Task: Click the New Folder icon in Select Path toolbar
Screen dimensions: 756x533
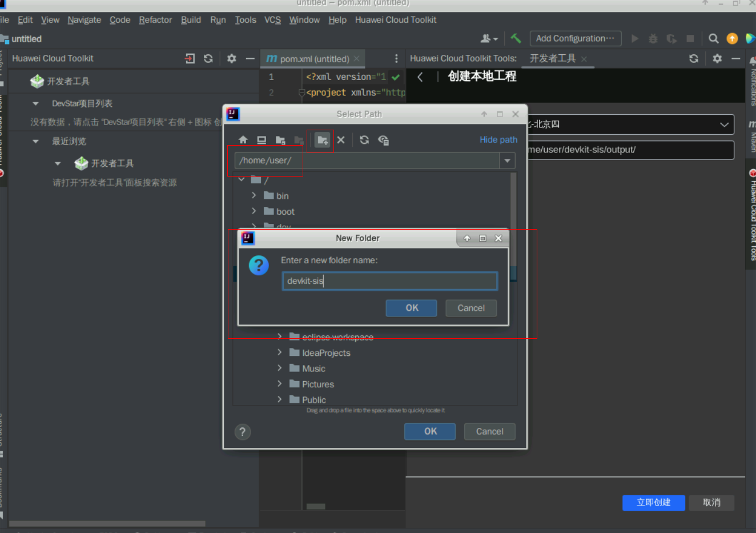Action: tap(323, 140)
